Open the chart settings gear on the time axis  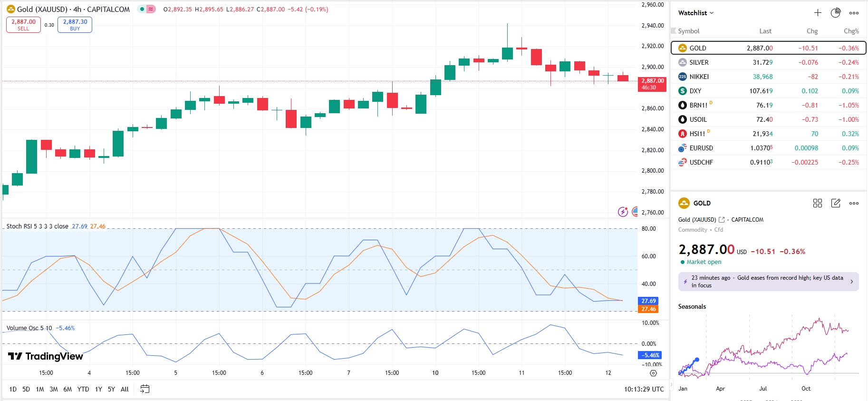653,373
